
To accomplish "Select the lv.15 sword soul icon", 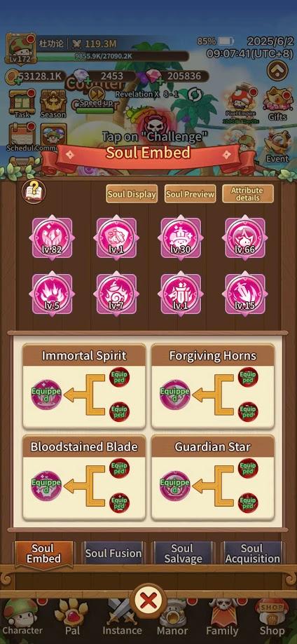I will coord(245,294).
